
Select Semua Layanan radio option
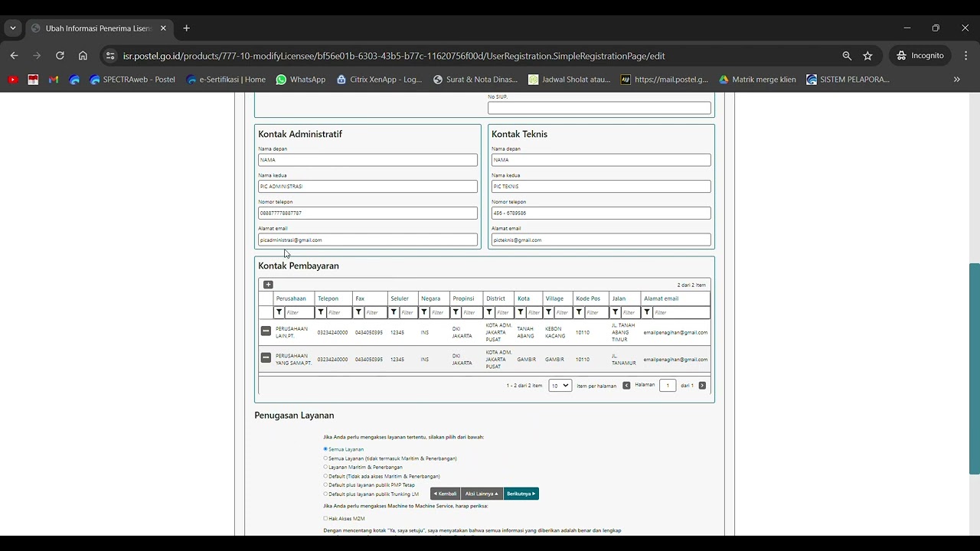click(x=325, y=449)
